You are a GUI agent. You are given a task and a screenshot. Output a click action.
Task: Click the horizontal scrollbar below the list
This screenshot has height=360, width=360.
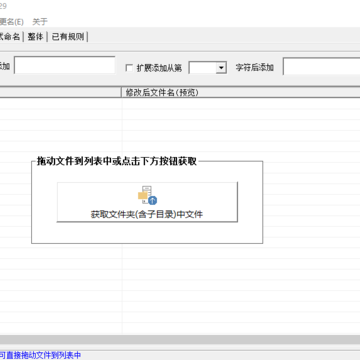tap(180, 339)
